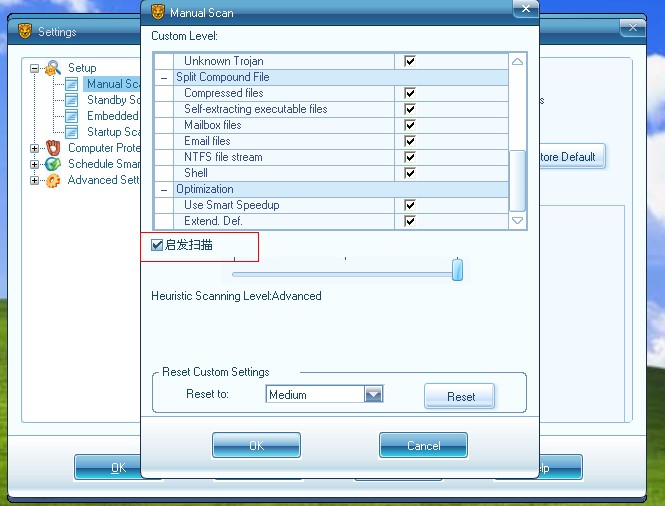The height and width of the screenshot is (506, 665).
Task: Uncheck the Unknown Trojan checkbox
Action: tap(410, 61)
